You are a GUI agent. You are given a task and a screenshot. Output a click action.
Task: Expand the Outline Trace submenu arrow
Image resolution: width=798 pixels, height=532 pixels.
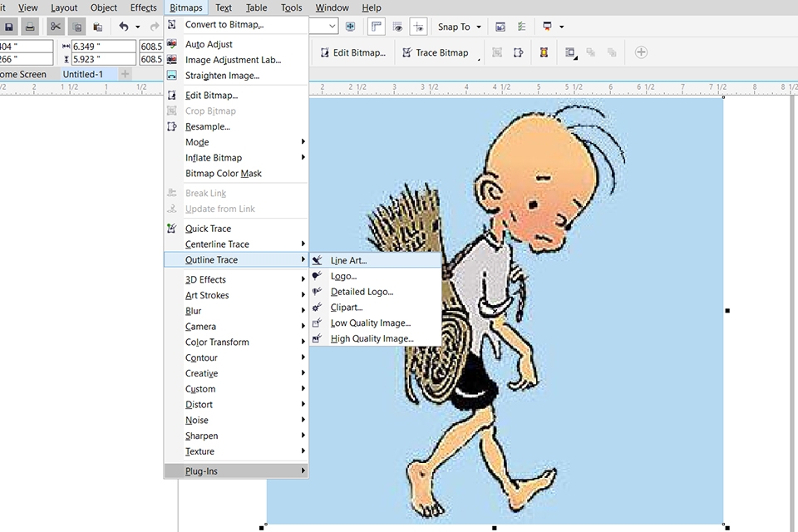click(303, 259)
